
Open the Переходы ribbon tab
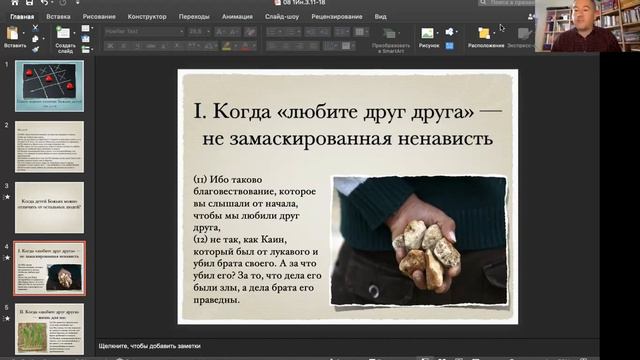[x=194, y=17]
